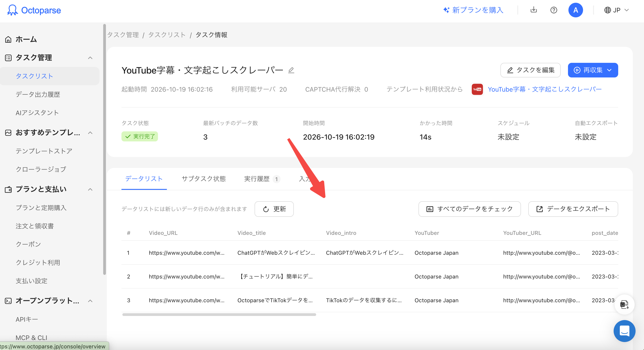644x350 pixels.
Task: Click すべてのデータをチェック button
Action: (470, 209)
